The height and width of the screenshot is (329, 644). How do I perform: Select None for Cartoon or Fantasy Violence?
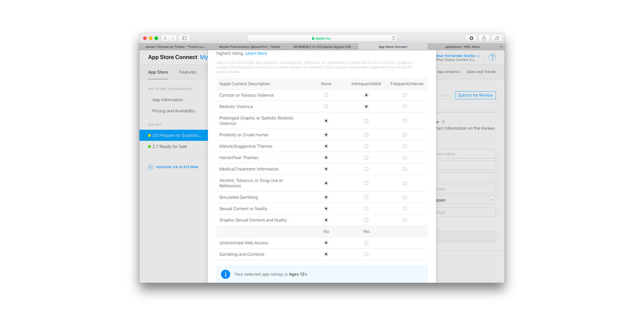326,95
